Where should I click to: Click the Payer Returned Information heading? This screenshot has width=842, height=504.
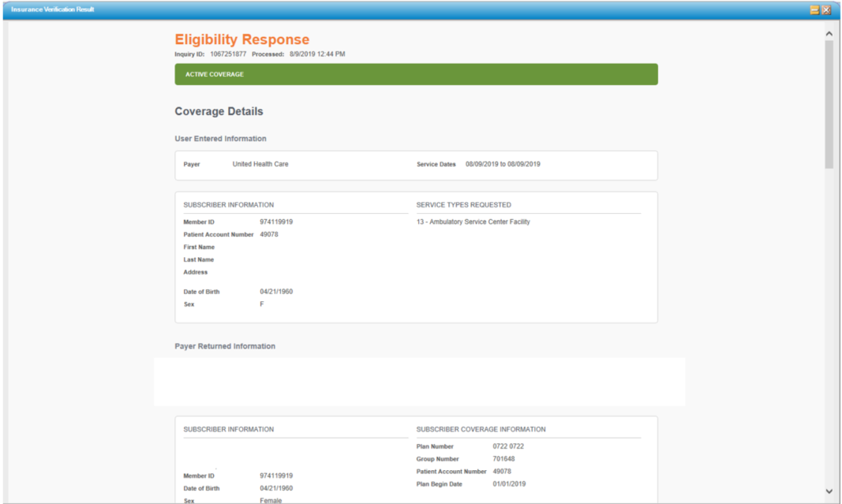point(225,346)
